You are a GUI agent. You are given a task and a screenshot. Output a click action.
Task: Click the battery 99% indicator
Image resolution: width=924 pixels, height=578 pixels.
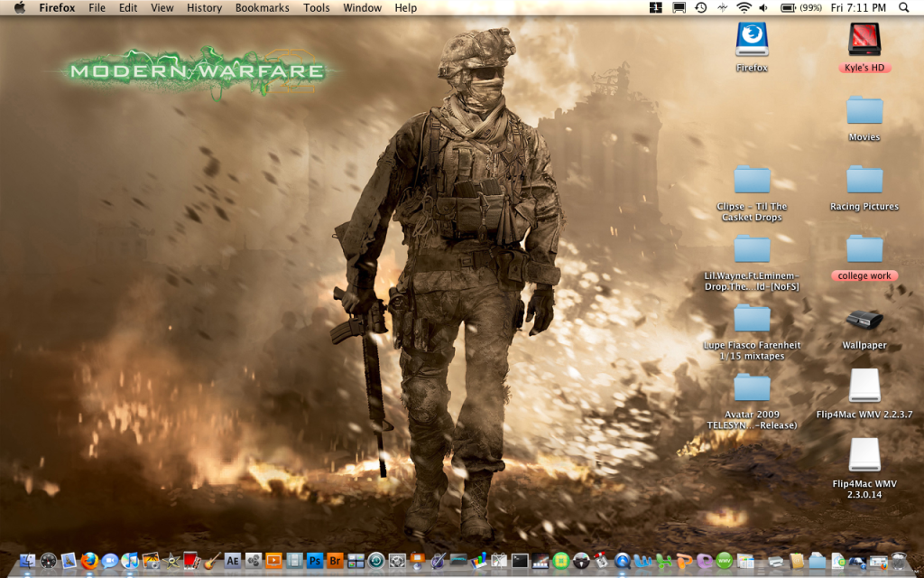[x=801, y=7]
